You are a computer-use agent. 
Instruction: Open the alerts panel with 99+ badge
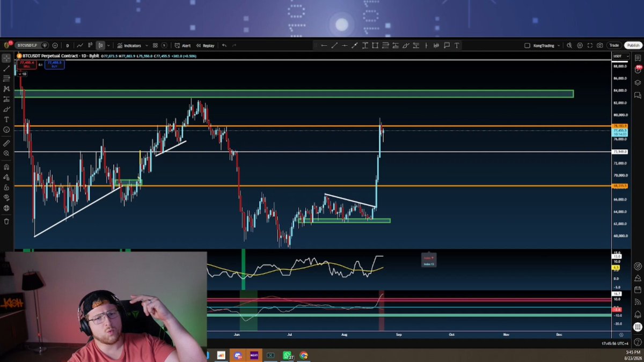pyautogui.click(x=638, y=69)
